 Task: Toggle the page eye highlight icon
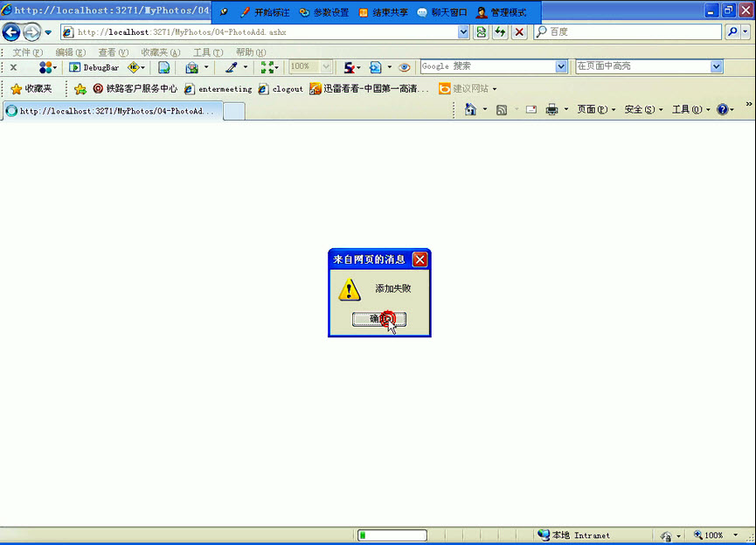click(404, 66)
